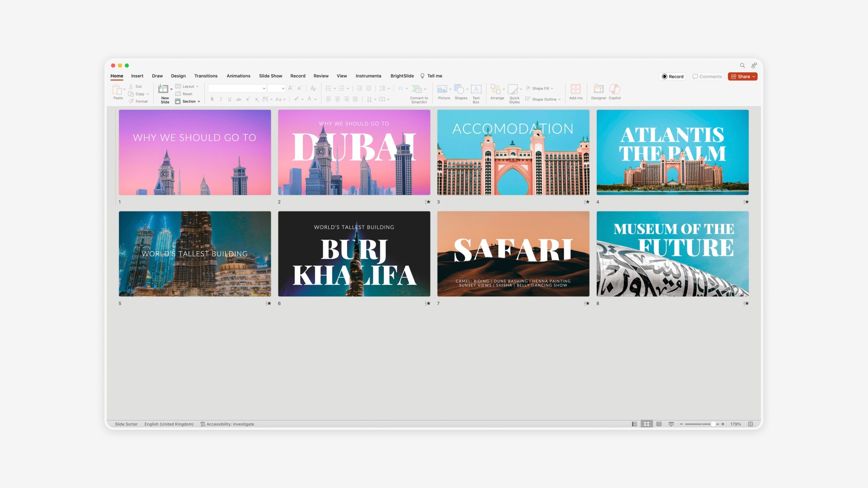This screenshot has height=488, width=868.
Task: Fit slides to window icon
Action: coord(750,424)
